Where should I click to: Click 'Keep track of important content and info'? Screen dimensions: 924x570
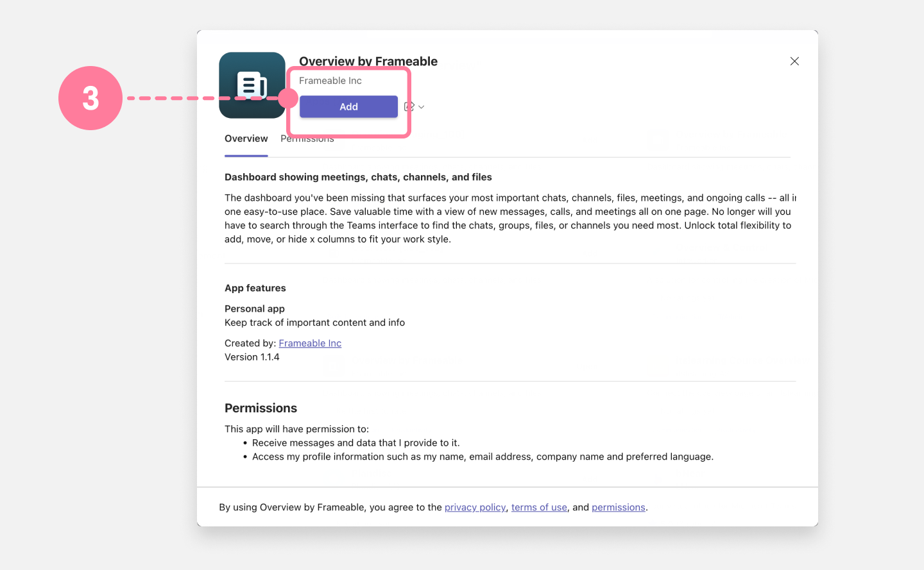point(314,323)
